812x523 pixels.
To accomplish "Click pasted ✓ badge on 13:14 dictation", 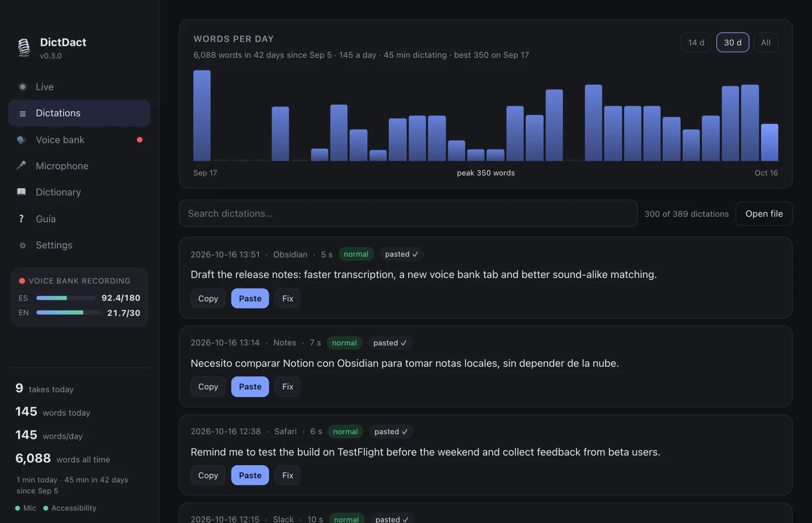I will click(390, 343).
